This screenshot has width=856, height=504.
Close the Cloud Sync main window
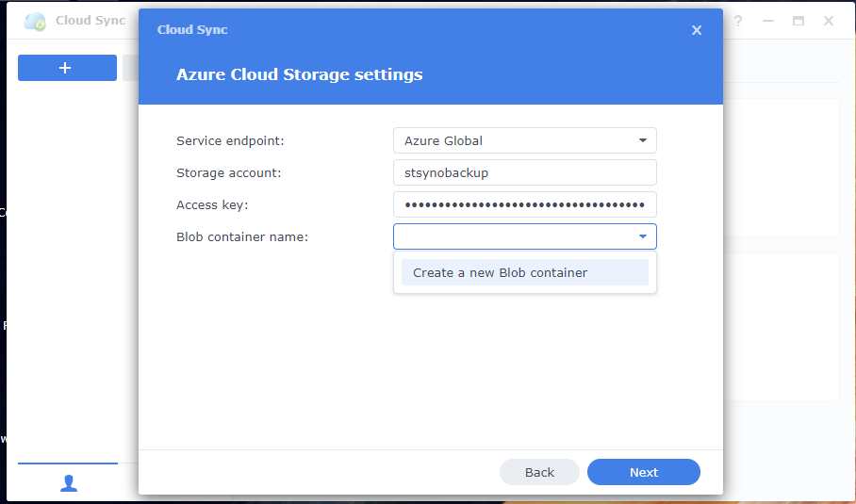pos(829,21)
